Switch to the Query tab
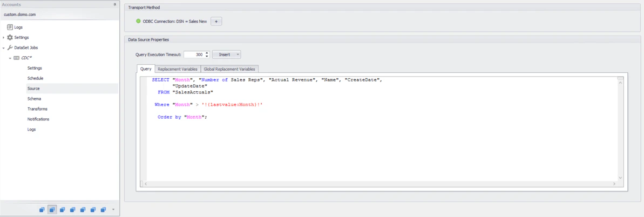The height and width of the screenshot is (217, 644). tap(146, 69)
